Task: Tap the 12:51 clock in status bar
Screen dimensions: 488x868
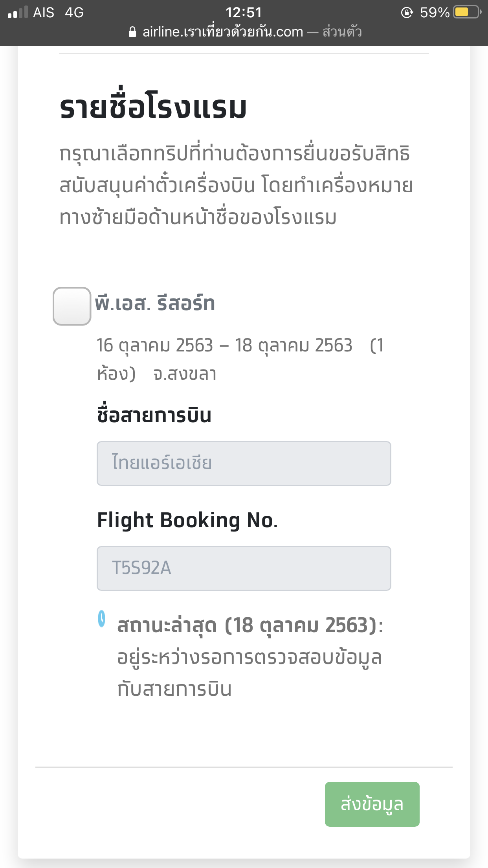Action: point(244,13)
